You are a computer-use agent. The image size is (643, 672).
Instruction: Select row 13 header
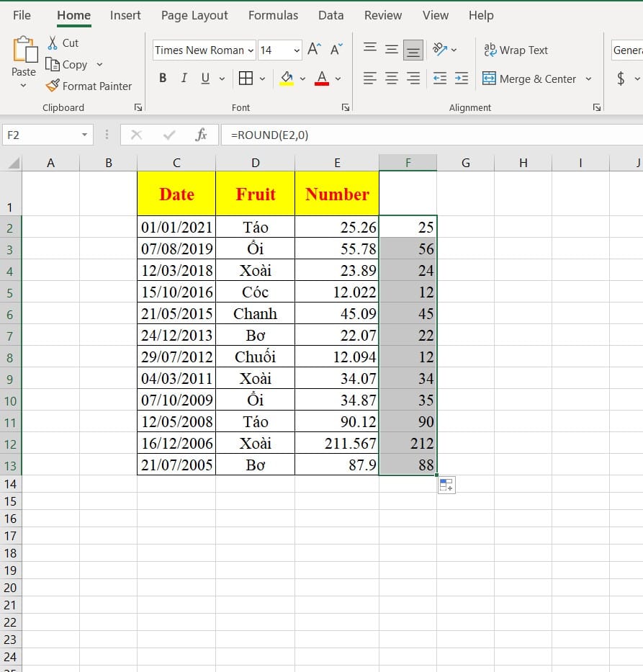click(11, 465)
